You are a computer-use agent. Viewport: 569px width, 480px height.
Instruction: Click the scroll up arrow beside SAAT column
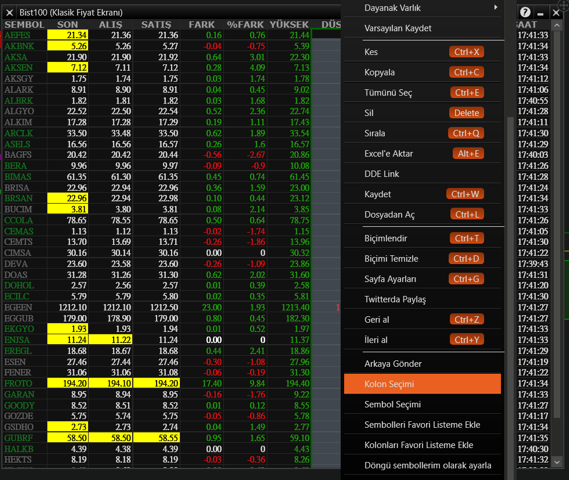(557, 25)
